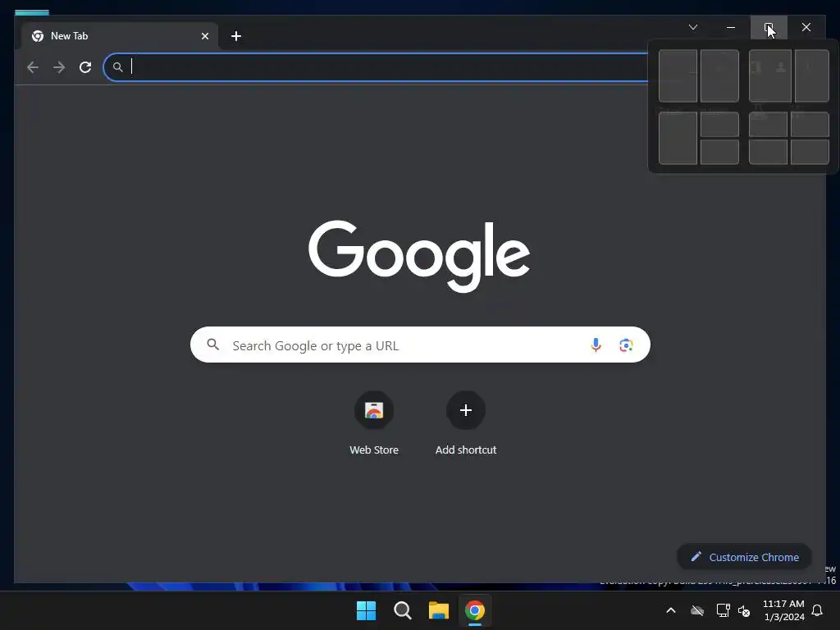This screenshot has width=840, height=630.
Task: Reload the current page
Action: pyautogui.click(x=85, y=67)
